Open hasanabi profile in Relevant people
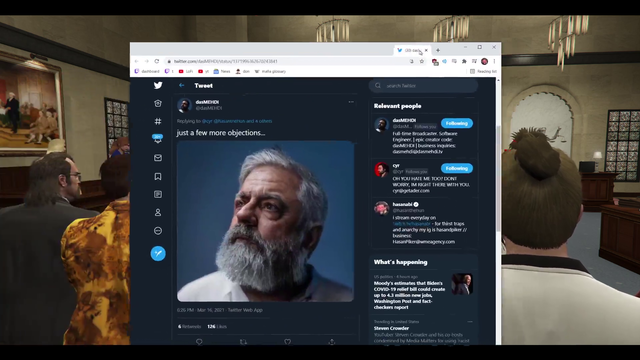 402,204
